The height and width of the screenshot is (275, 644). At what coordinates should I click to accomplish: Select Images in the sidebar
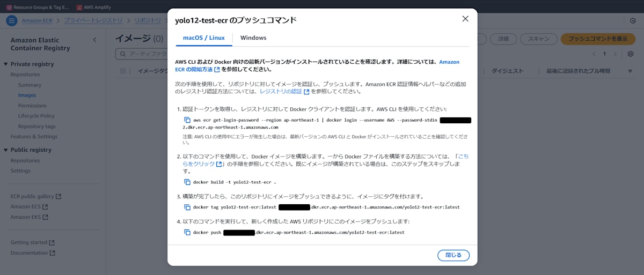pyautogui.click(x=27, y=95)
